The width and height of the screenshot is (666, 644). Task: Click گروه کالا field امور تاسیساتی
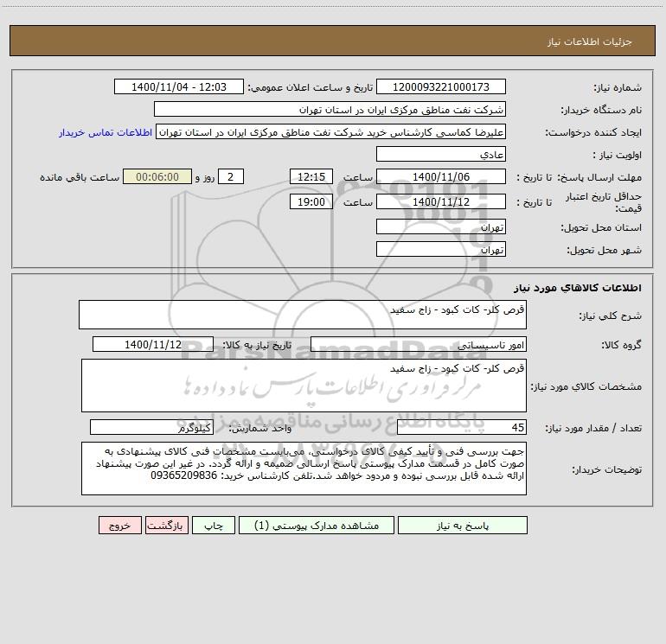419,344
